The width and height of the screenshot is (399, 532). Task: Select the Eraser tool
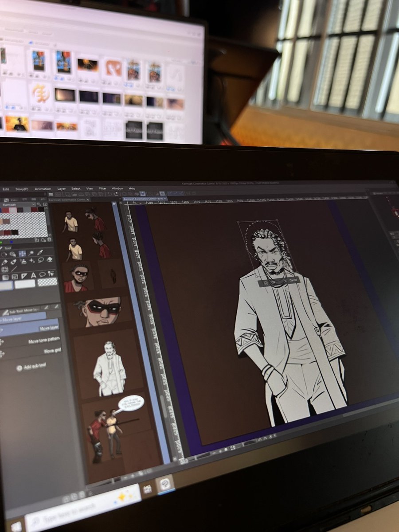[49, 260]
